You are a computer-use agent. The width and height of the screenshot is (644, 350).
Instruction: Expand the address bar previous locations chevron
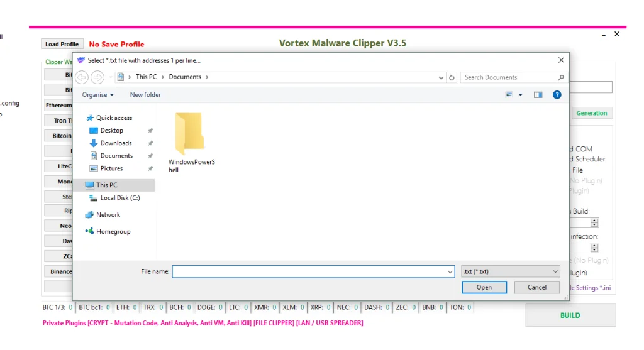[x=441, y=77]
